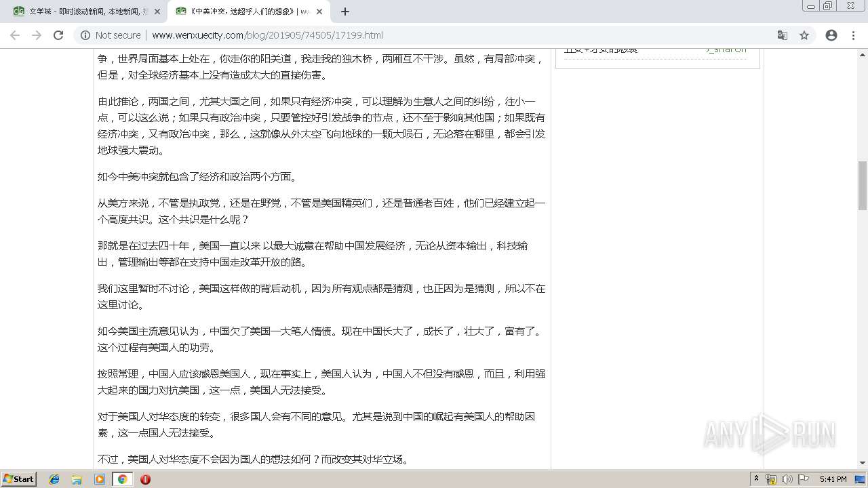Viewport: 868px width, 488px height.
Task: Open Windows Media Player from taskbar
Action: point(100,479)
